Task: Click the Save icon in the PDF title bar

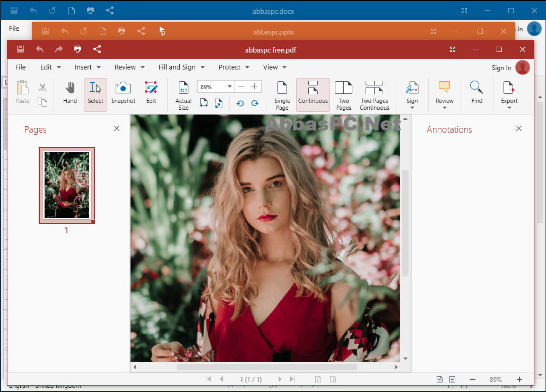Action: pos(21,49)
